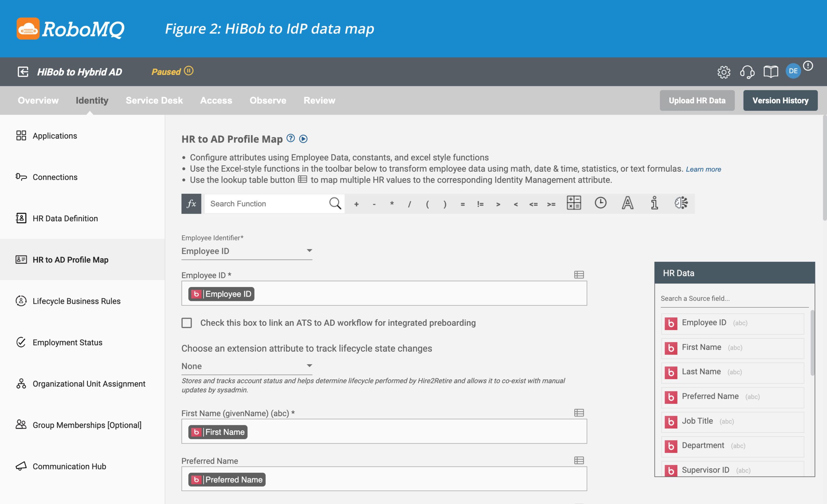Play the HR to AD Profile Map video

(x=303, y=139)
